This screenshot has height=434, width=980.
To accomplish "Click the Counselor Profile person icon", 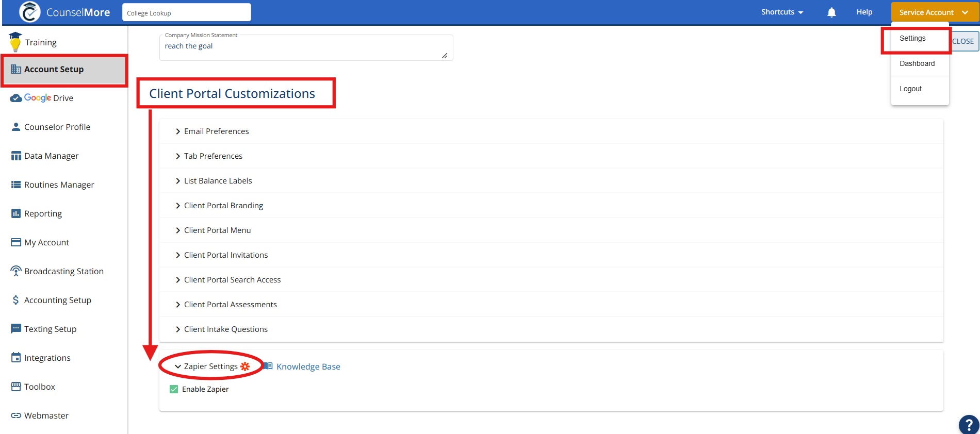I will pyautogui.click(x=16, y=127).
